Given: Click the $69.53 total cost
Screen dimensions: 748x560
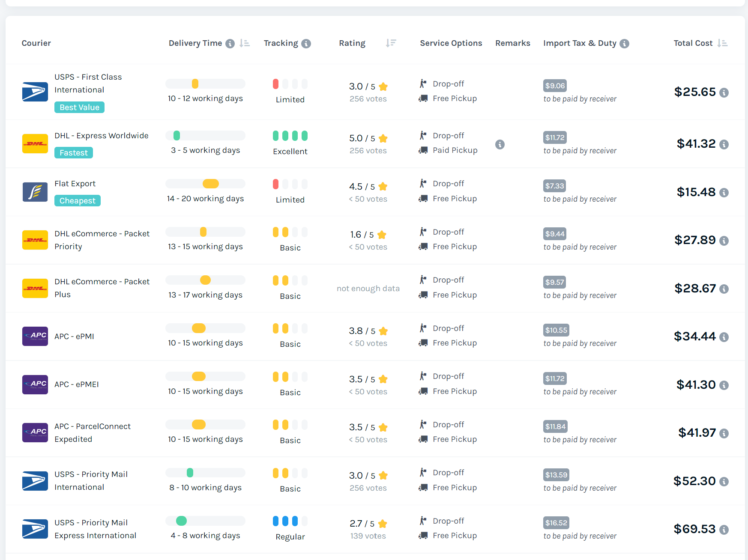Looking at the screenshot, I should 694,529.
